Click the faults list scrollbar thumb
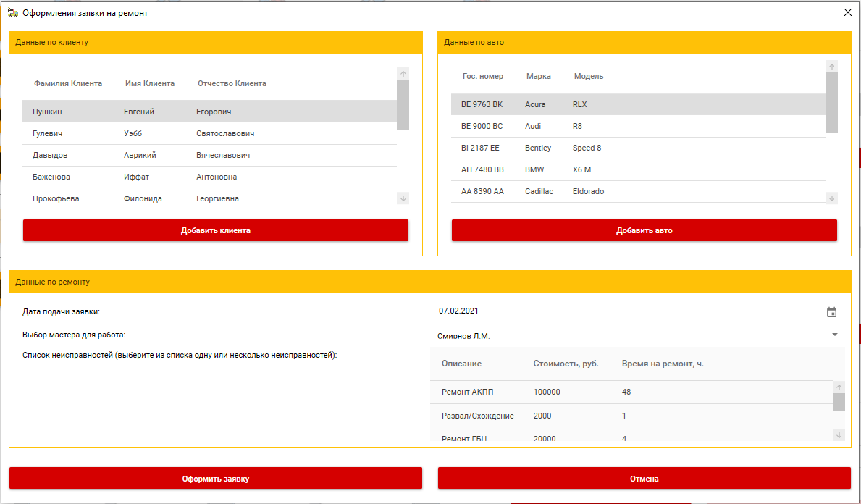 point(839,402)
